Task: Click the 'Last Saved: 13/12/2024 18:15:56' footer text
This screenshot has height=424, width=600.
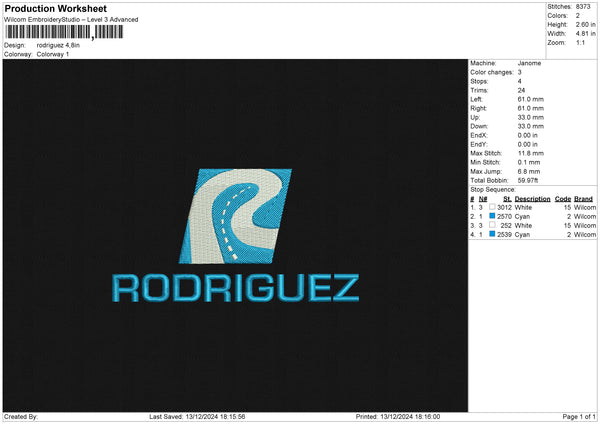Action: 197,416
